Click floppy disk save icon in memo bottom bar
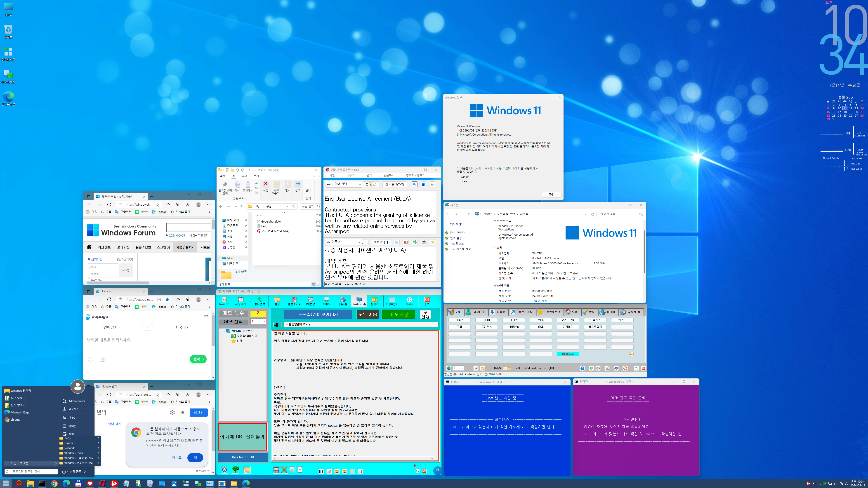This screenshot has width=868, height=488. click(276, 470)
